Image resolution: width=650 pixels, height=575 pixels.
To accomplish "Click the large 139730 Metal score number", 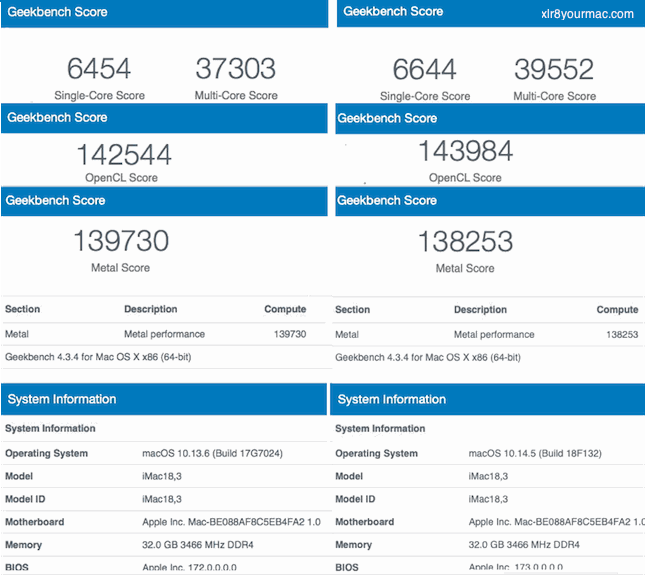I will [x=121, y=241].
